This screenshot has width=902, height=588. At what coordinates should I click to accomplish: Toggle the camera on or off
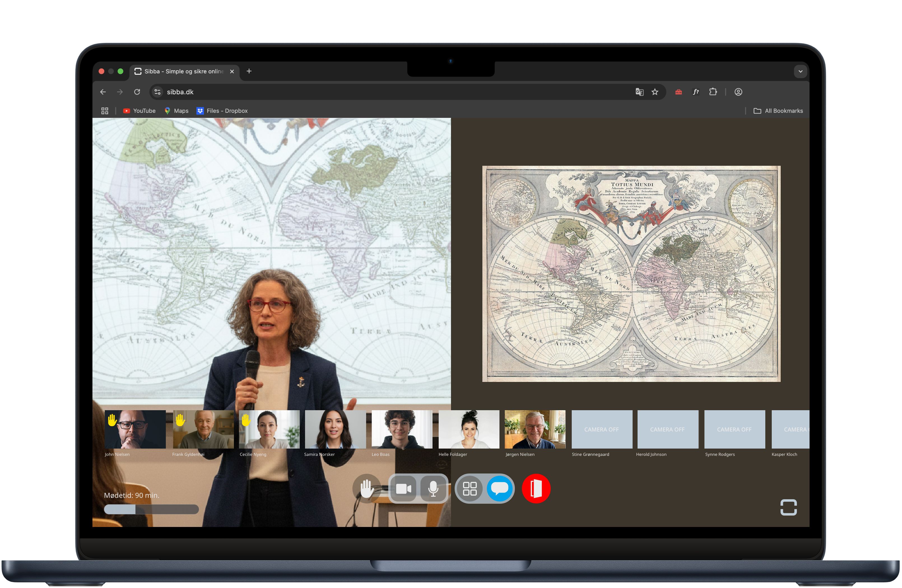403,488
